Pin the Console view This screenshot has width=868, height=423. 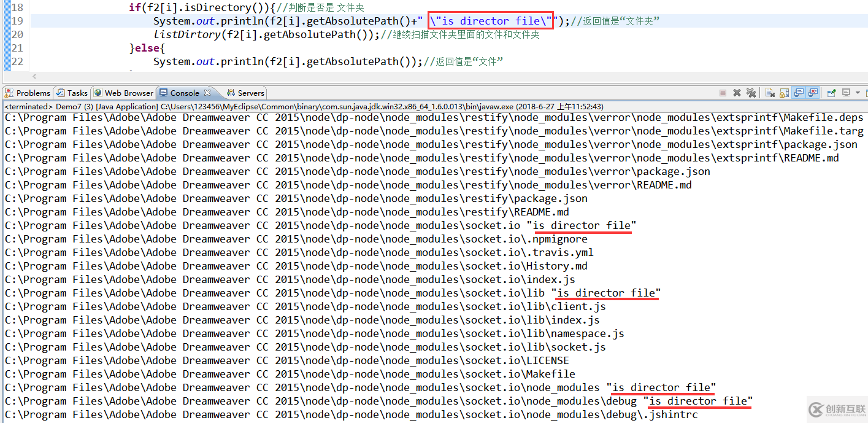tap(831, 93)
